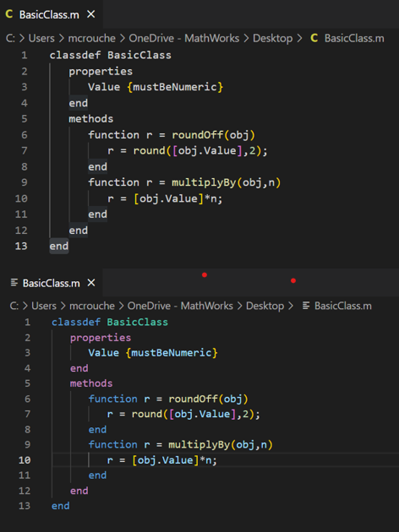The width and height of the screenshot is (399, 532).
Task: Click the Users breadcrumb in the bottom editor
Action: click(x=45, y=306)
